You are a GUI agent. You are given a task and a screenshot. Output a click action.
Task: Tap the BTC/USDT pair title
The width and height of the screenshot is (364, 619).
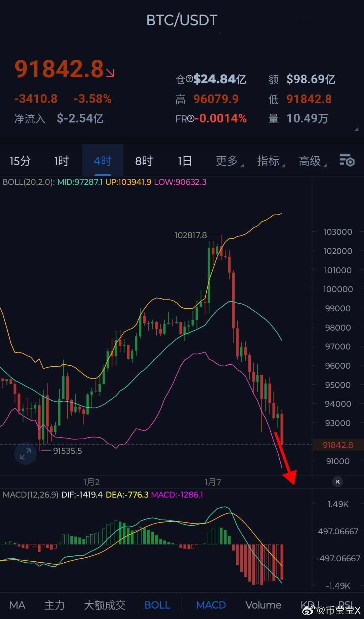click(182, 20)
